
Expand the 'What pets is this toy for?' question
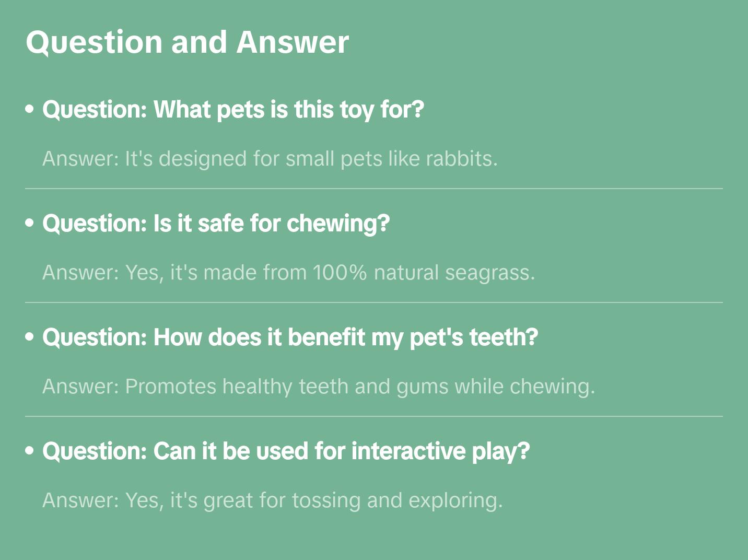[x=233, y=110]
